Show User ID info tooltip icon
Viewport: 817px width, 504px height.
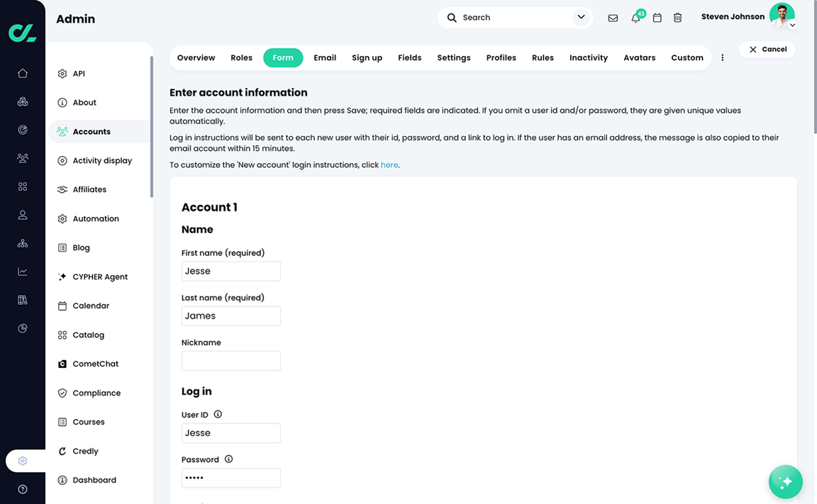(218, 415)
